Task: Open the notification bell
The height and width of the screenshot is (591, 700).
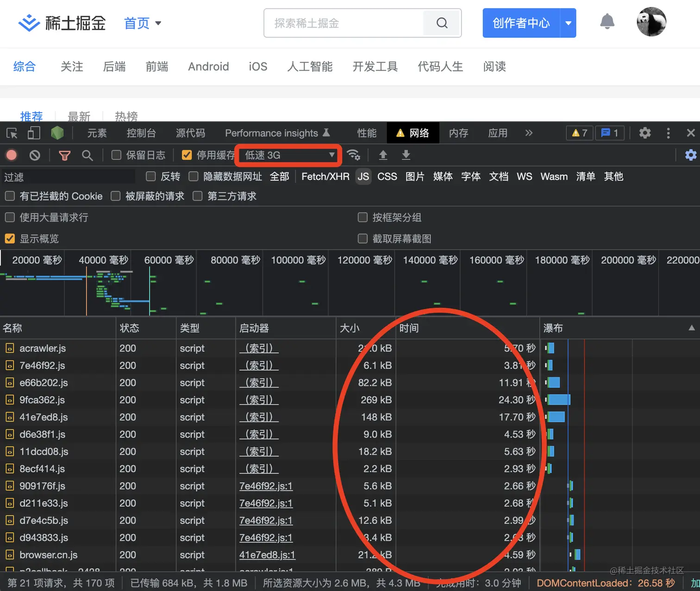Action: click(x=607, y=22)
